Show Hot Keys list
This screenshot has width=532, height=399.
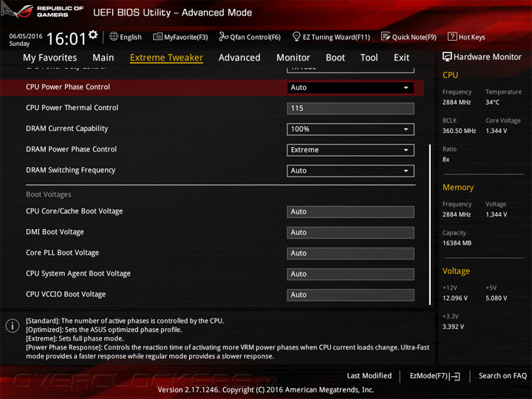[472, 37]
